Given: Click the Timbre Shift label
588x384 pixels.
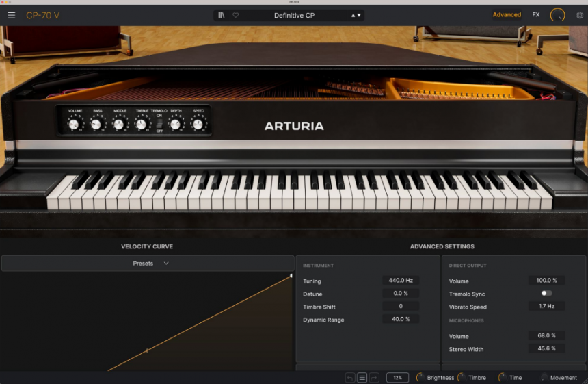Looking at the screenshot, I should pyautogui.click(x=319, y=307).
